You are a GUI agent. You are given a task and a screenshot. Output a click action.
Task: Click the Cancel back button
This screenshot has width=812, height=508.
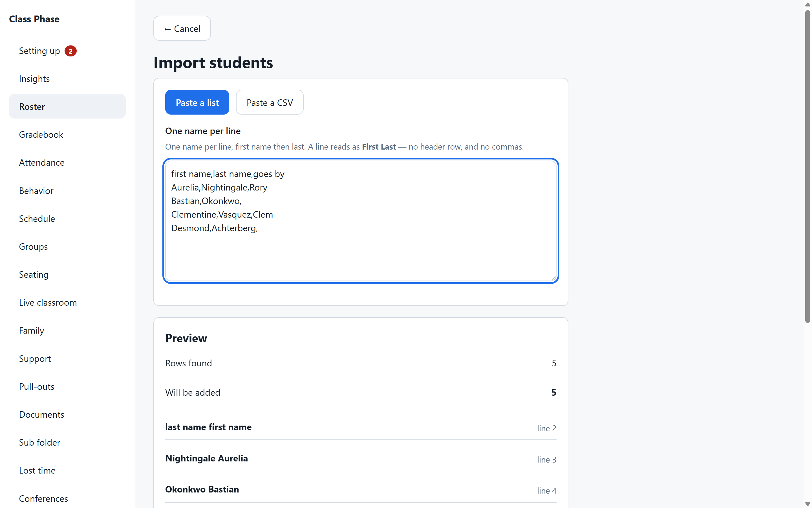click(182, 29)
